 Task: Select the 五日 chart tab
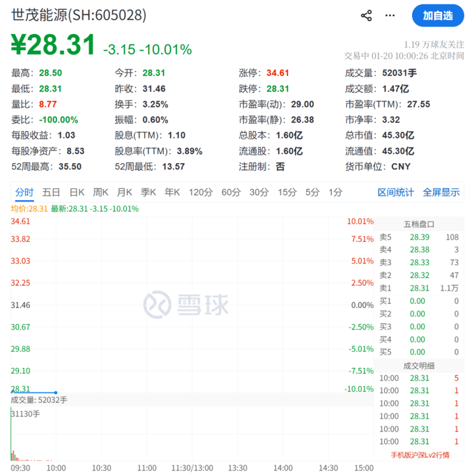[x=51, y=192]
